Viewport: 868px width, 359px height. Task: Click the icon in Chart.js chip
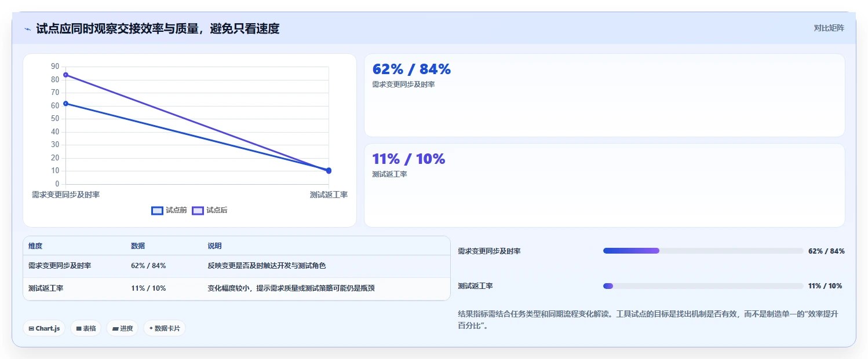pyautogui.click(x=31, y=328)
